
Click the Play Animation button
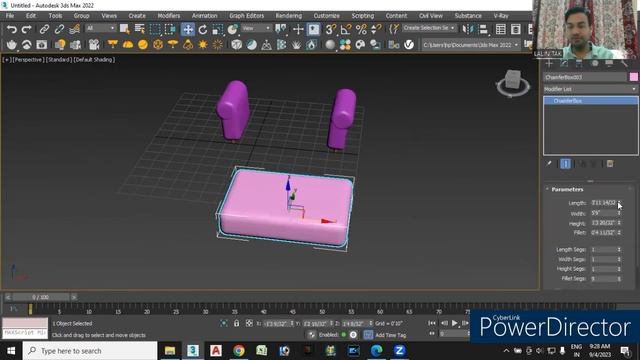(x=455, y=323)
